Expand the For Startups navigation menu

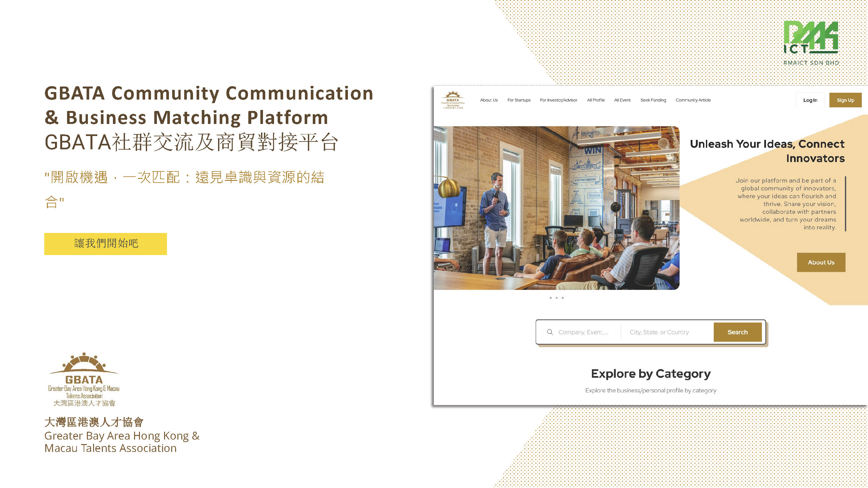518,100
